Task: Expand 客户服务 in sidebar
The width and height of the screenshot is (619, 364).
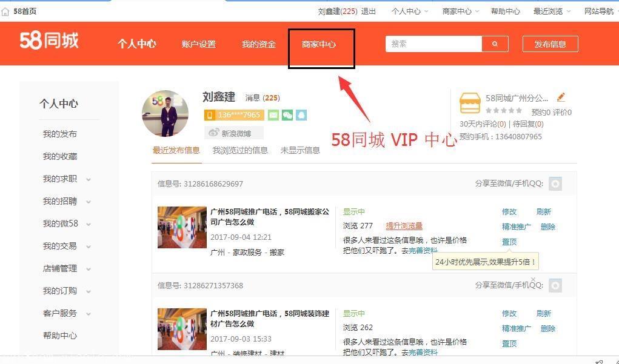Action: pyautogui.click(x=89, y=314)
